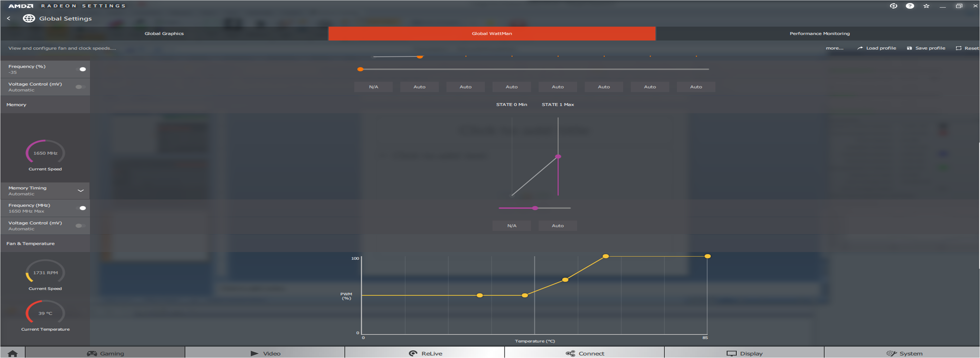Click the memory State 1 graph point
The width and height of the screenshot is (980, 358).
[558, 157]
